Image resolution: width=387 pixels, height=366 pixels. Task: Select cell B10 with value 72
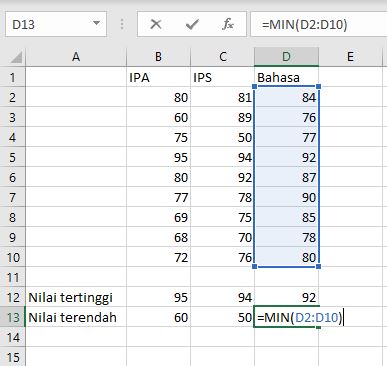coord(158,257)
